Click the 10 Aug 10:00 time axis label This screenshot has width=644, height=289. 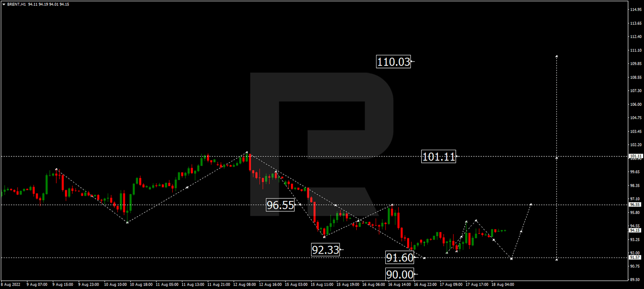pos(114,284)
